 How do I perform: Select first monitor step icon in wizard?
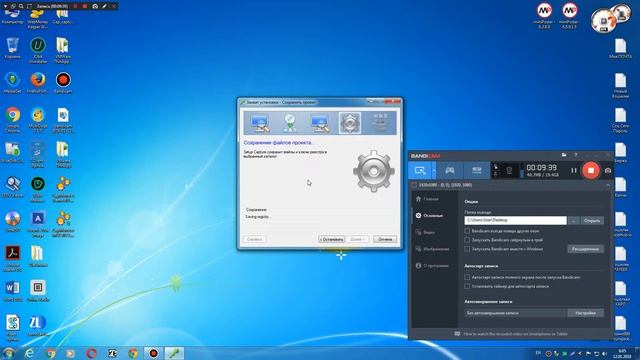(260, 123)
